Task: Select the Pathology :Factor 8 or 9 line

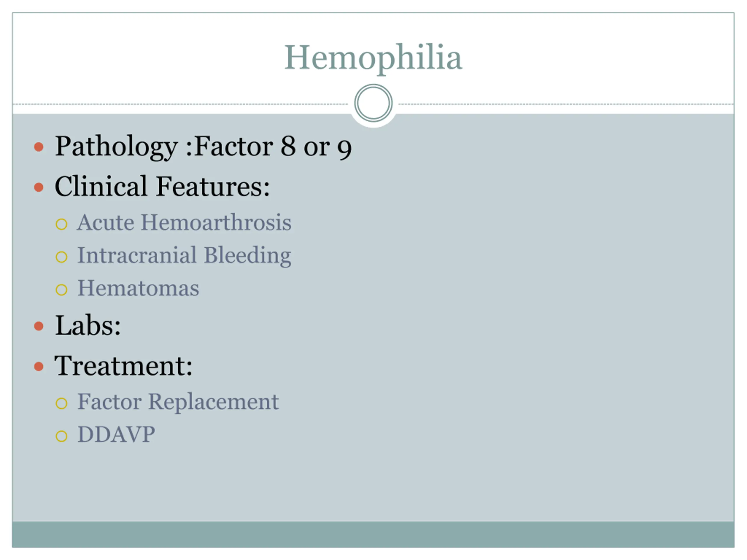Action: (203, 147)
